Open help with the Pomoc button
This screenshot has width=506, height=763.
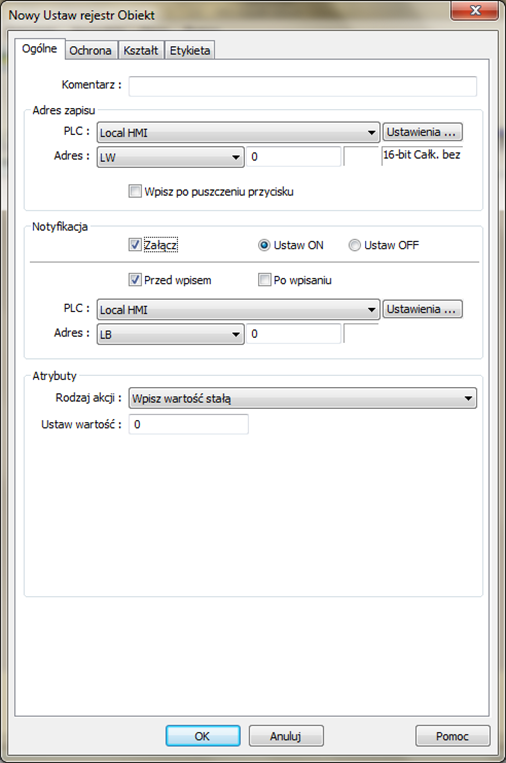coord(452,736)
